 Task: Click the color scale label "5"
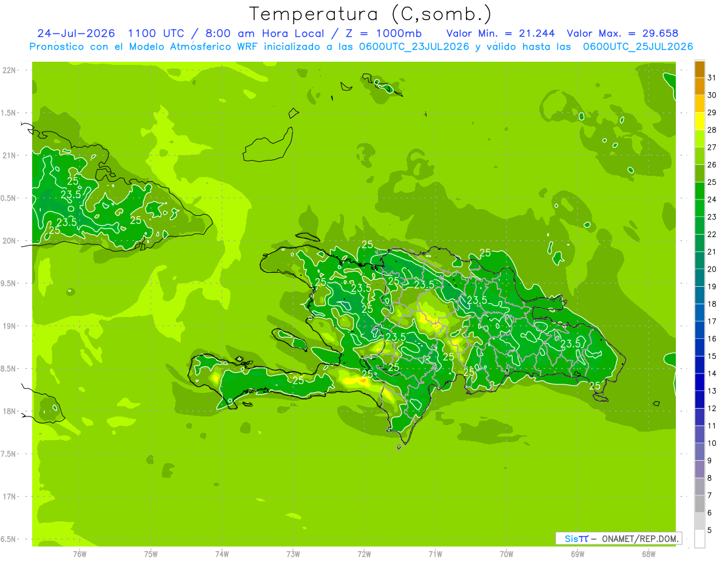click(710, 530)
